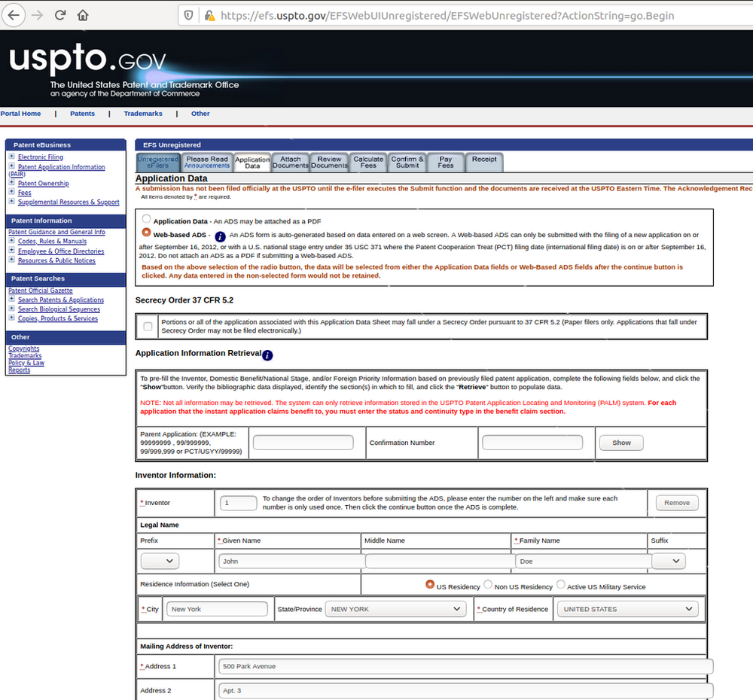Switch to Calculate Fees tab
753x700 pixels.
tap(368, 163)
